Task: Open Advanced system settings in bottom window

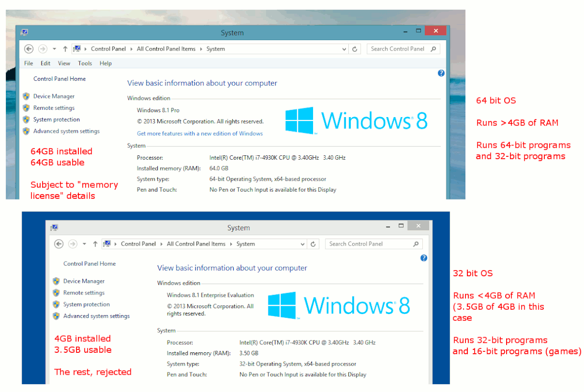Action: (97, 316)
